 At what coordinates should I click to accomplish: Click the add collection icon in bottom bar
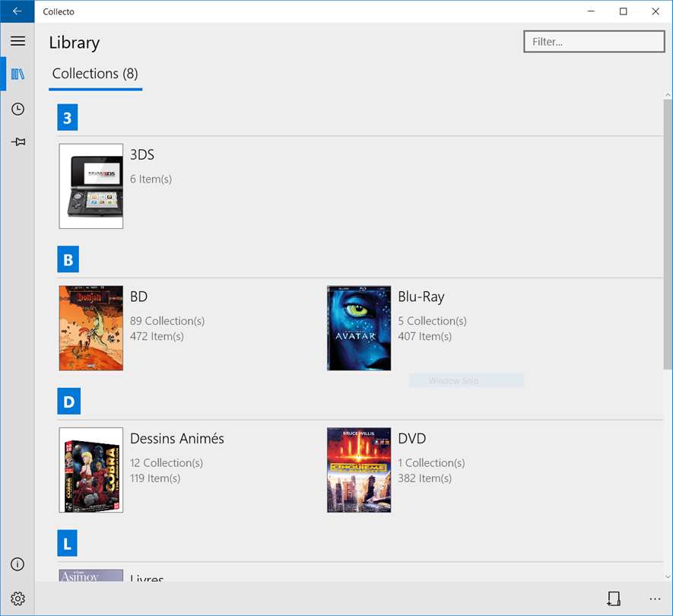point(614,599)
